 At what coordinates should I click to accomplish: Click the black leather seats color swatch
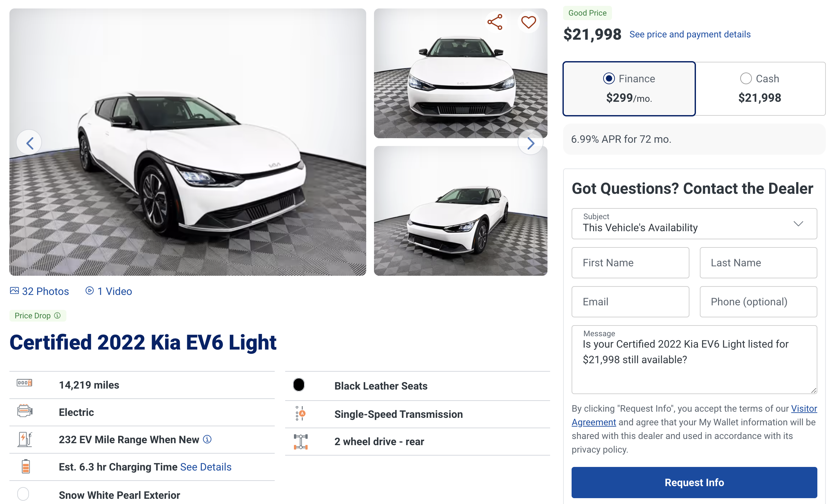pyautogui.click(x=299, y=385)
